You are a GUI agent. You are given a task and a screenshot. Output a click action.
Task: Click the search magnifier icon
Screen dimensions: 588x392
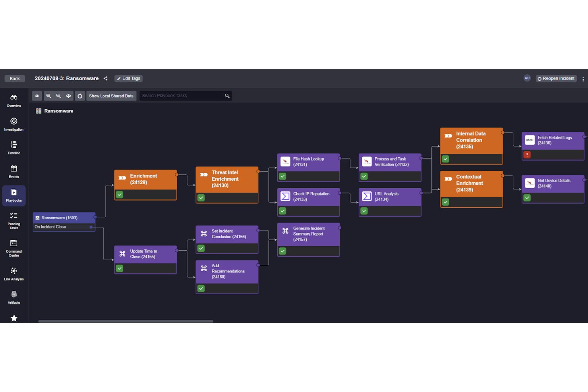click(x=227, y=96)
